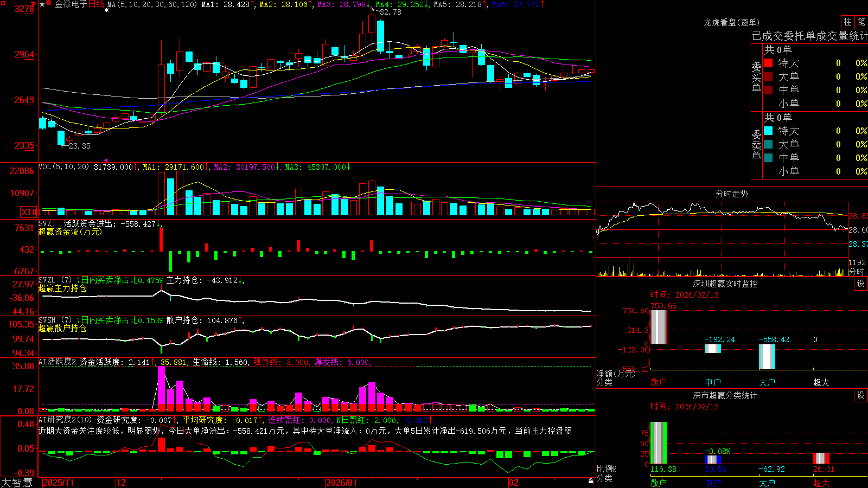Viewport: 868px width, 488px height.
Task: Click 超赢散户持仓 label
Action: point(62,328)
